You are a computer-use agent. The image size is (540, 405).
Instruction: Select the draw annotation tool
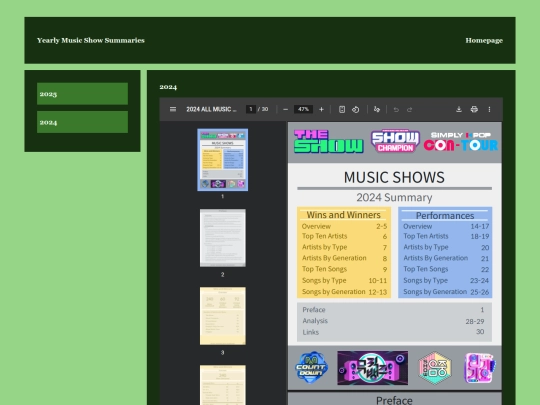coord(377,109)
